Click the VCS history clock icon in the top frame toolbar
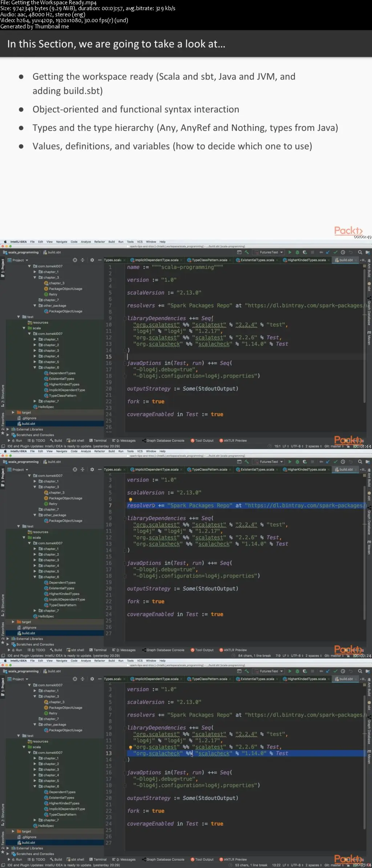Image resolution: width=372 pixels, height=868 pixels. coord(343,252)
